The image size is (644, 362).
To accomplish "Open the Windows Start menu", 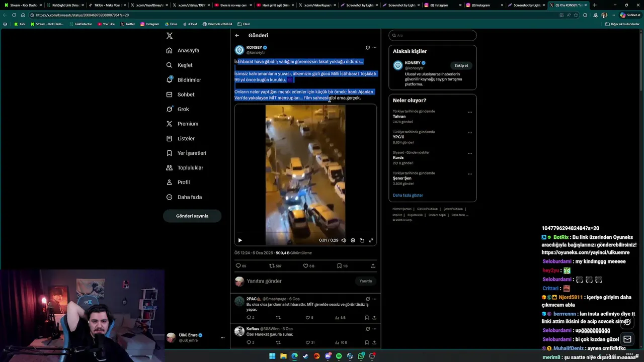I will [x=272, y=356].
